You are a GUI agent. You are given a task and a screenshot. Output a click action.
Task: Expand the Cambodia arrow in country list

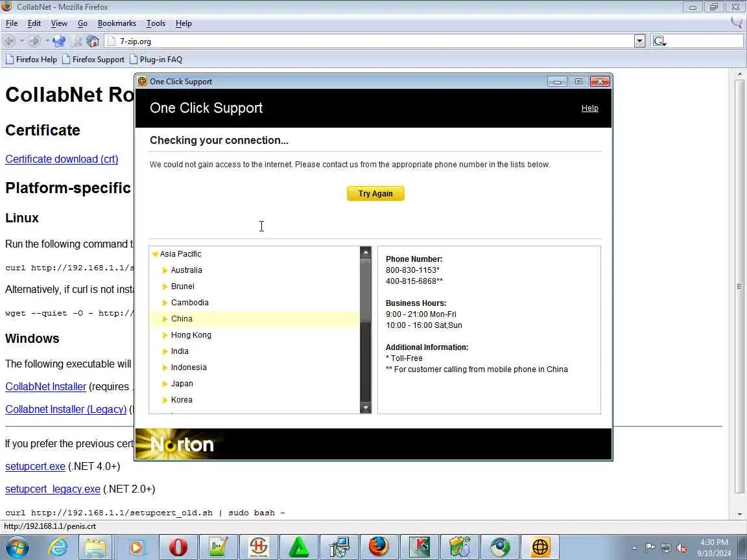[x=165, y=303]
